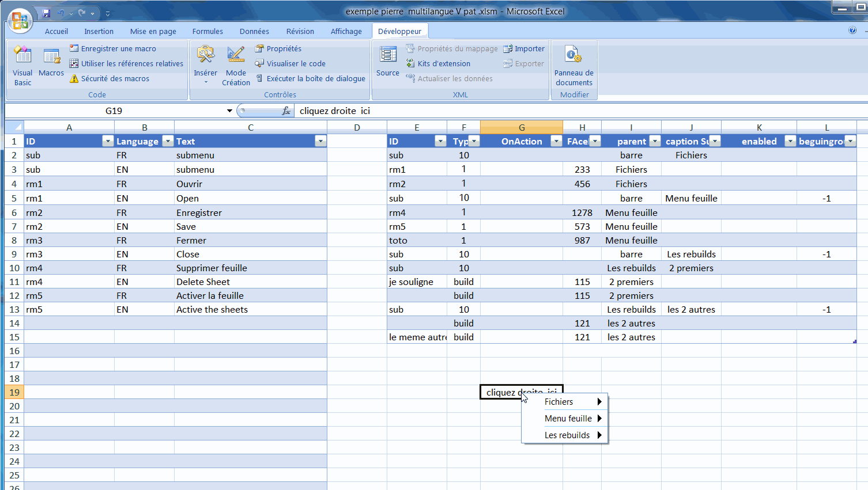Image resolution: width=868 pixels, height=490 pixels.
Task: Open the filter dropdown for Language column
Action: (x=168, y=141)
